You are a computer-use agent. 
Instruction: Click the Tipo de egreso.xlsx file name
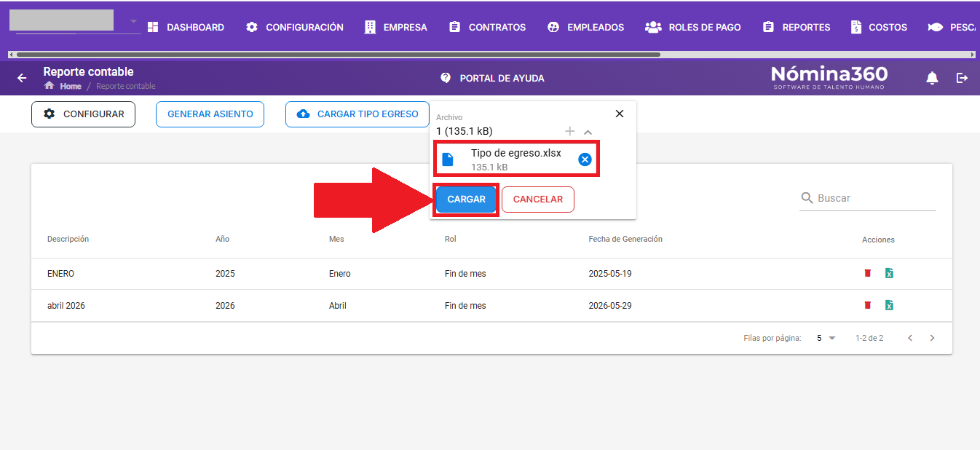click(x=516, y=153)
